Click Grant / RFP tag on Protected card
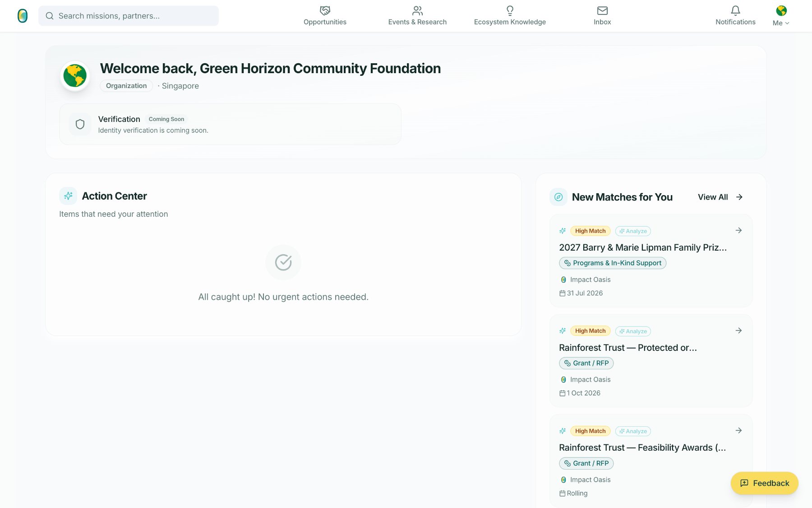 [586, 363]
